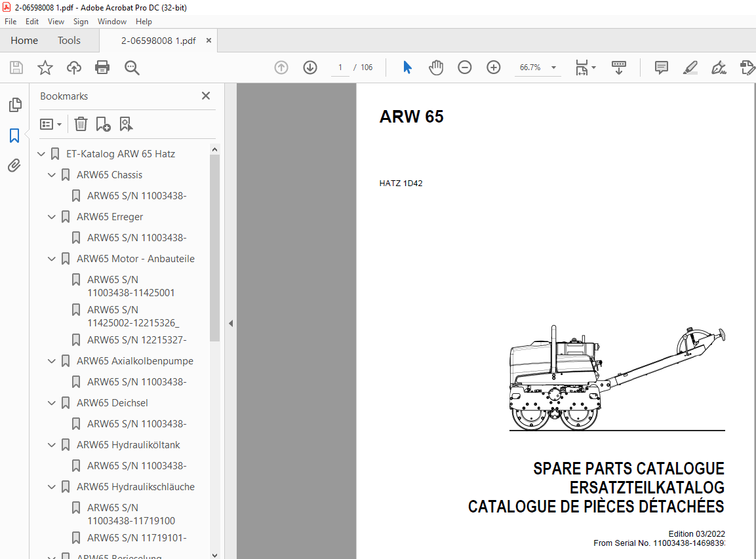
Task: Click bookmarks panel vertical scrollbar thumb
Action: pos(215,248)
